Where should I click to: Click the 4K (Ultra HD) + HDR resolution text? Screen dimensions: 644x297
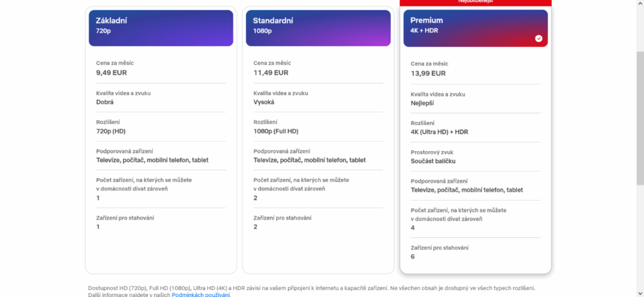[440, 132]
